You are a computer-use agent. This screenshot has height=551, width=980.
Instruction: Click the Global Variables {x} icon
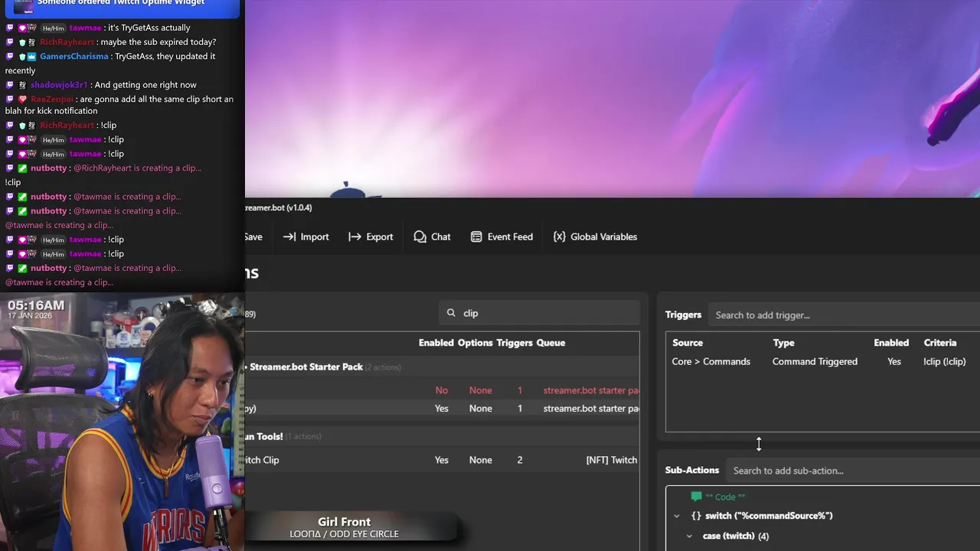(x=559, y=237)
